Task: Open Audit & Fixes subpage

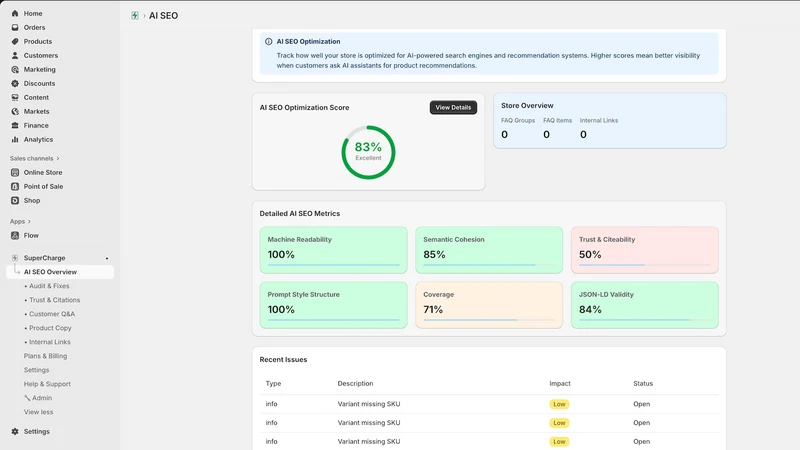Action: coord(49,286)
